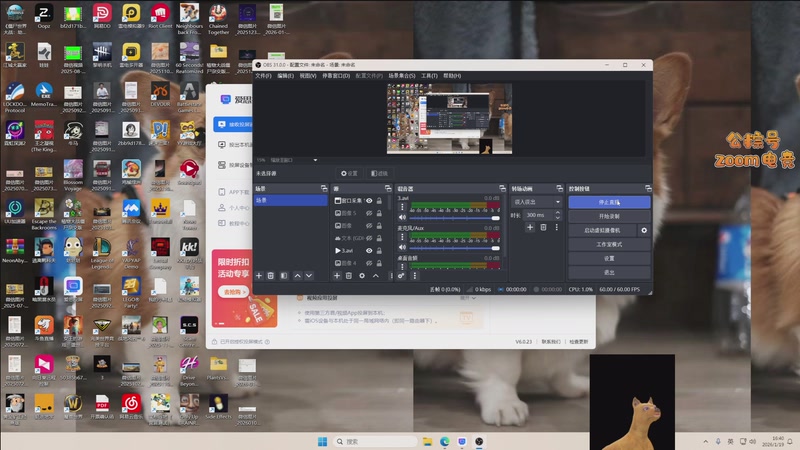Increase transition duration with stepper up arrow
This screenshot has height=450, width=800.
558,213
